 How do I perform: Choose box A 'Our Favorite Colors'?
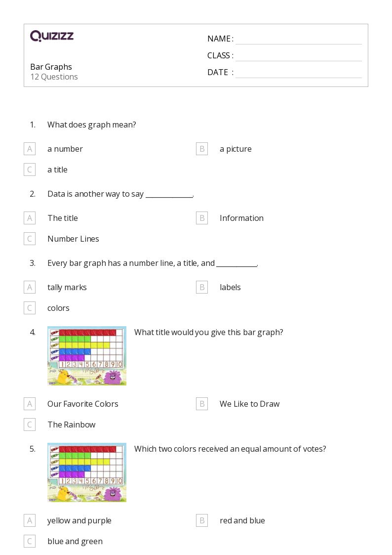point(30,404)
